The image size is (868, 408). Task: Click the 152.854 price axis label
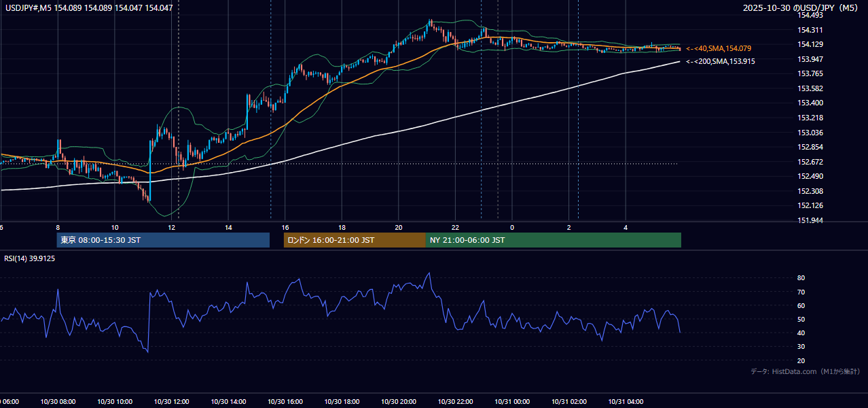click(x=810, y=147)
